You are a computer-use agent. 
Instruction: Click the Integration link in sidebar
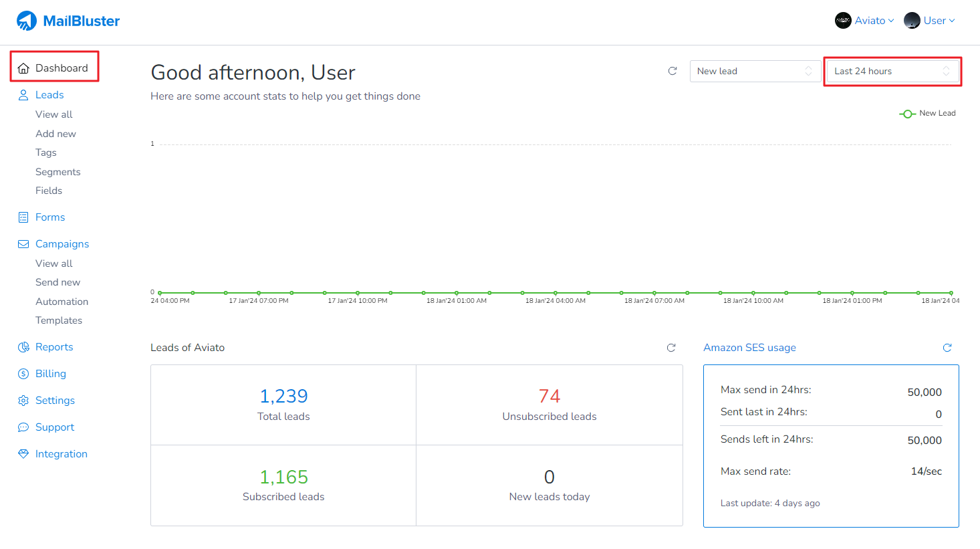(61, 454)
